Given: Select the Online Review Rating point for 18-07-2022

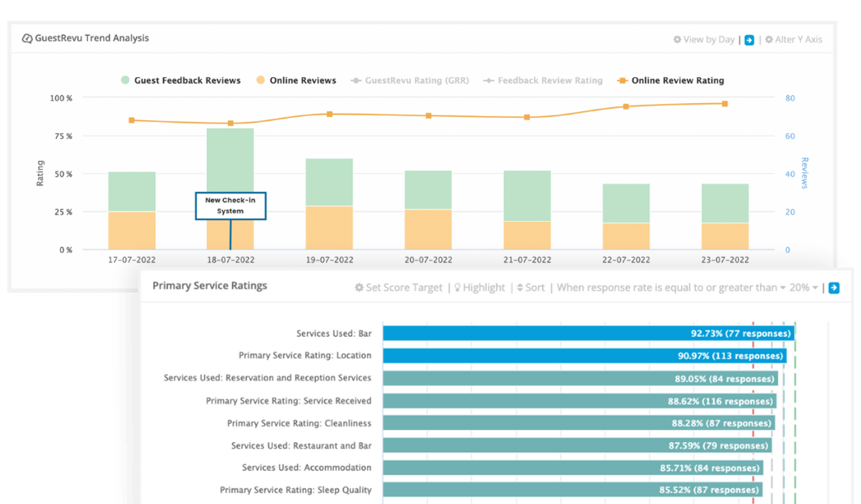Looking at the screenshot, I should coord(230,123).
